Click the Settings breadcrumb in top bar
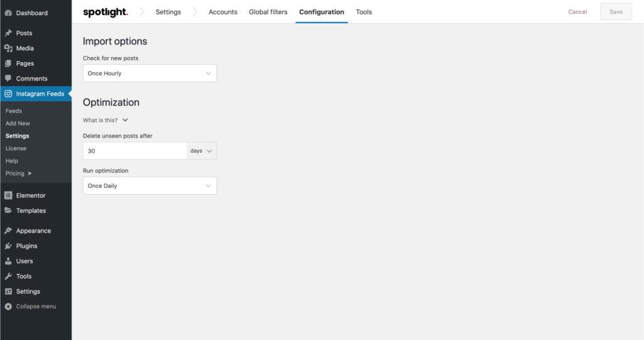The image size is (644, 340). 169,12
